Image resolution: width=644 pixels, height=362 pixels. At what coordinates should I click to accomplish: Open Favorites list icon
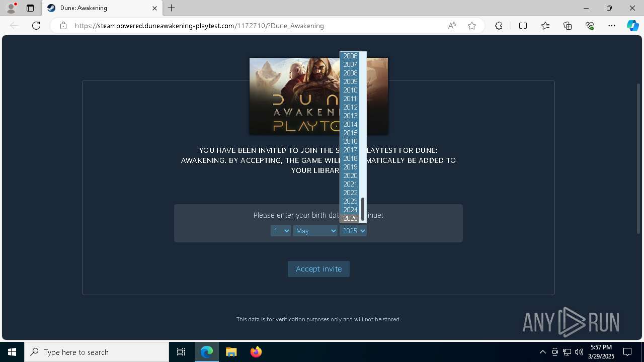545,26
